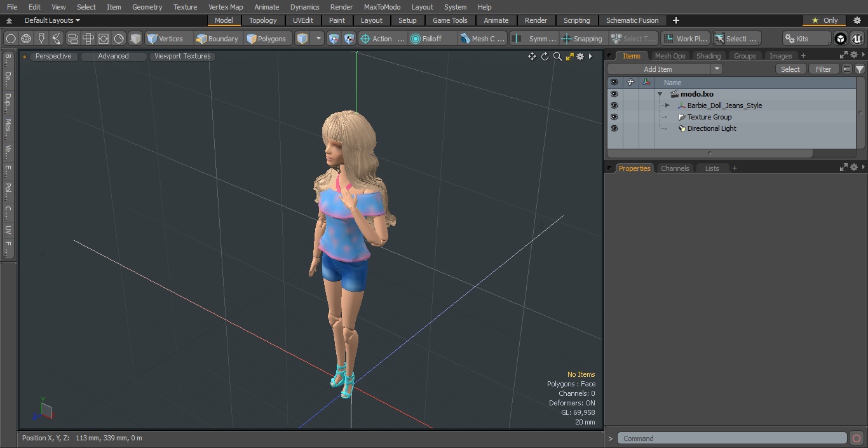Click the Viewport Textures button
The height and width of the screenshot is (448, 868).
point(182,56)
